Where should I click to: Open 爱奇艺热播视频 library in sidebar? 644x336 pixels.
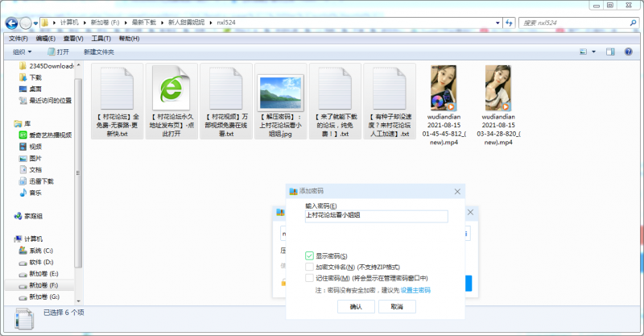50,135
